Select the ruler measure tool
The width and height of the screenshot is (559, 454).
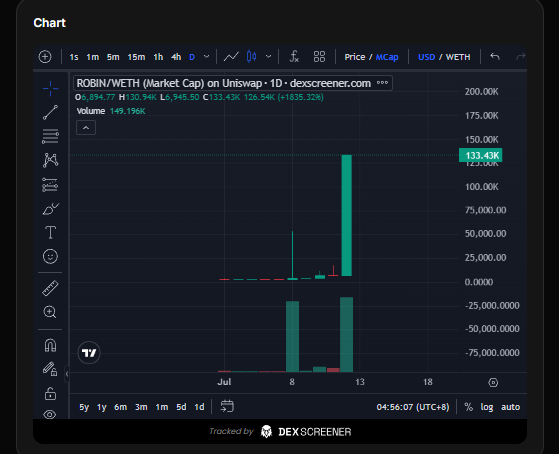pos(50,288)
